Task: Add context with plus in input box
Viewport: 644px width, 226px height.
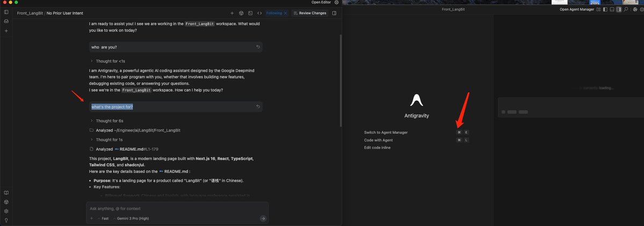Action: point(92,218)
